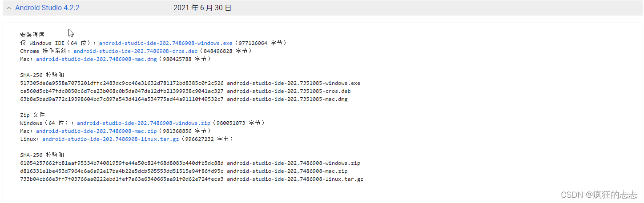Click the 安装程序 section heading
644x203 pixels.
pos(32,35)
